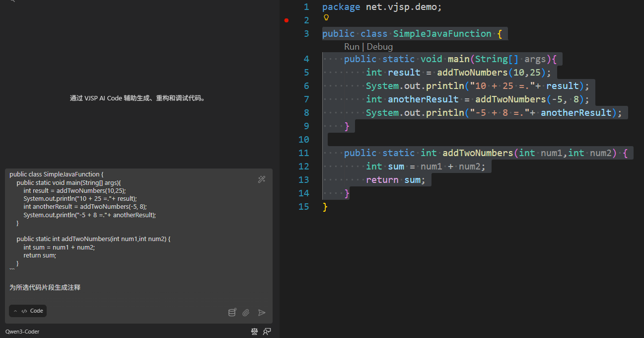The width and height of the screenshot is (644, 338).
Task: Send the message with the arrow icon
Action: 262,313
